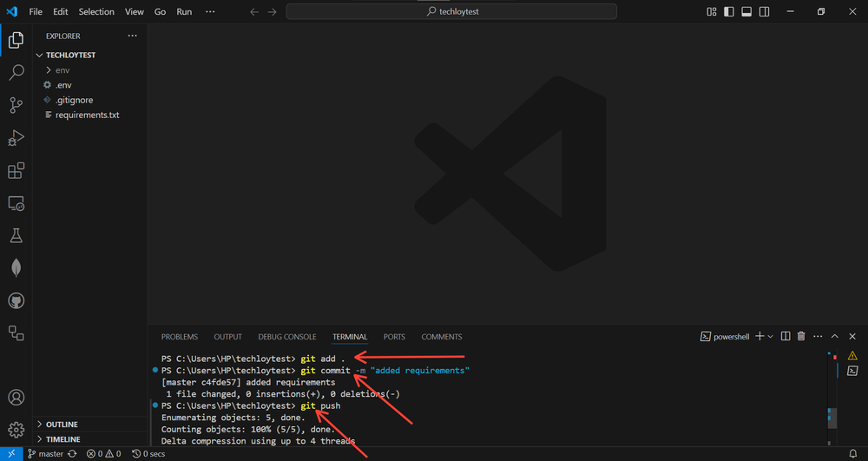Open the Extensions view in activity bar

(x=16, y=171)
